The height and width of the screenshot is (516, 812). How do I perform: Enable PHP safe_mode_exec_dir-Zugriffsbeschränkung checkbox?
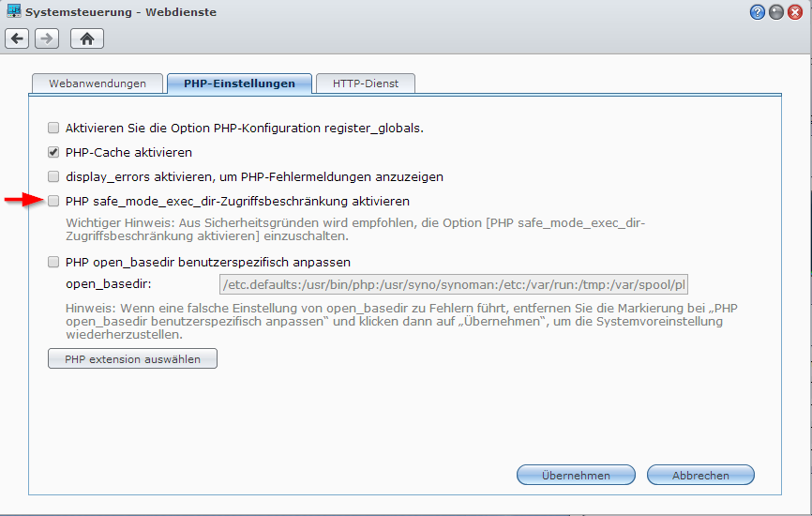[x=53, y=201]
